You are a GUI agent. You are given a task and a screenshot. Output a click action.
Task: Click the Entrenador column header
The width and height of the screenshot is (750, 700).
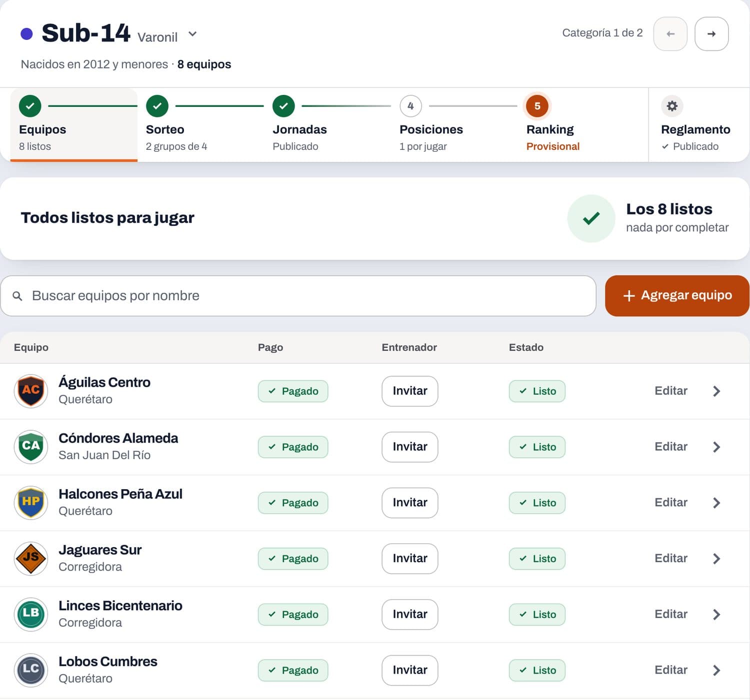point(409,347)
